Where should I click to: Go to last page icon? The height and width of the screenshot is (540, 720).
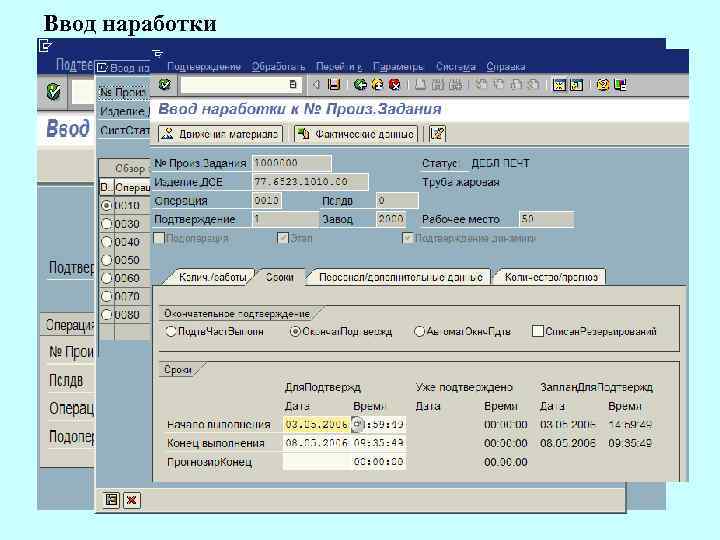point(533,85)
